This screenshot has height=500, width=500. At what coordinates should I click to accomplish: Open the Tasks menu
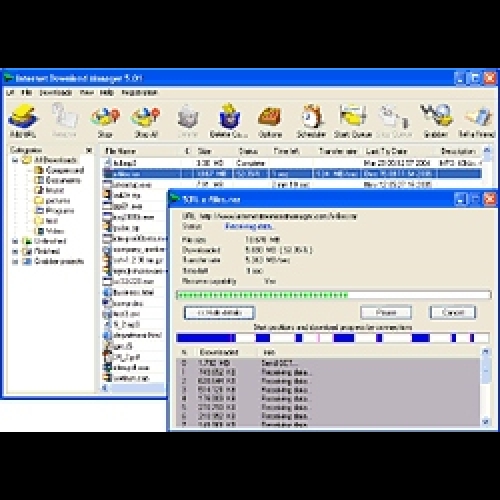click(x=10, y=93)
